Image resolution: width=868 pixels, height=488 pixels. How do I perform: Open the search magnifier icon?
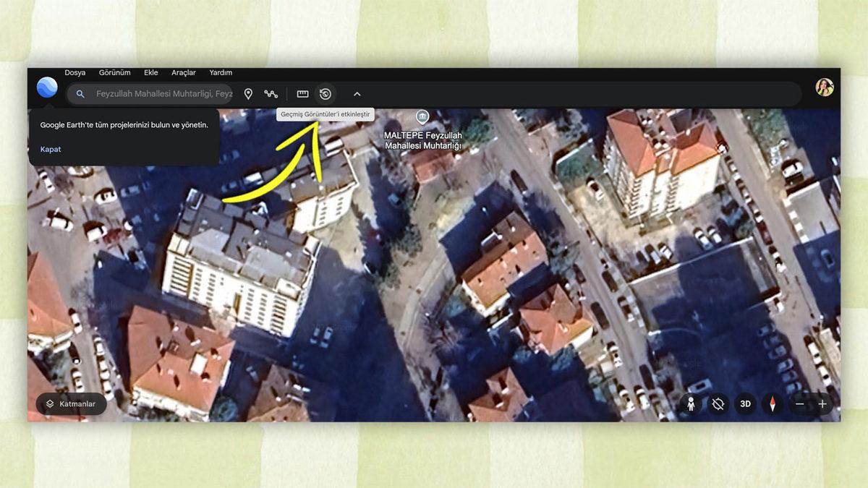click(x=80, y=94)
